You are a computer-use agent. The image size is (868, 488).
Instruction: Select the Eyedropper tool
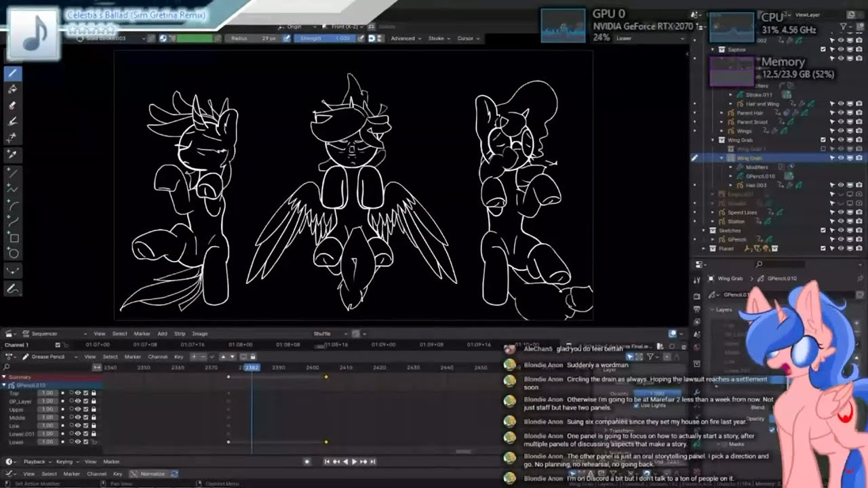[14, 155]
